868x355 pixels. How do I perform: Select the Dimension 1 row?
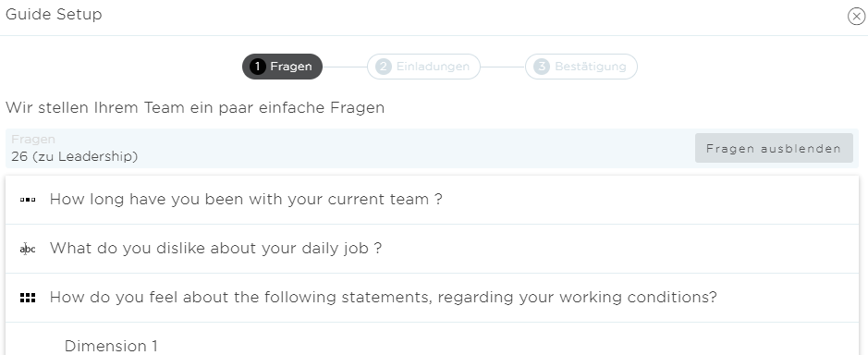pyautogui.click(x=433, y=342)
